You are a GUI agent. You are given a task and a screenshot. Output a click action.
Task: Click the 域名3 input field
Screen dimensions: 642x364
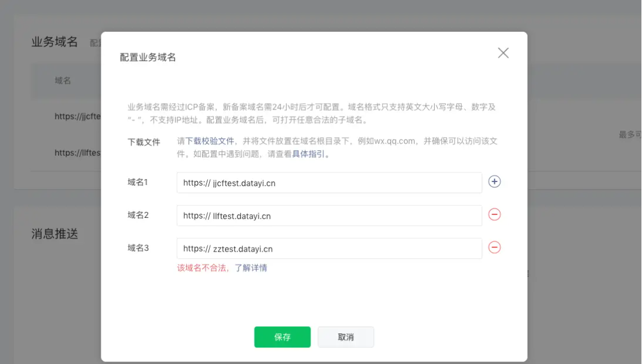[329, 249]
